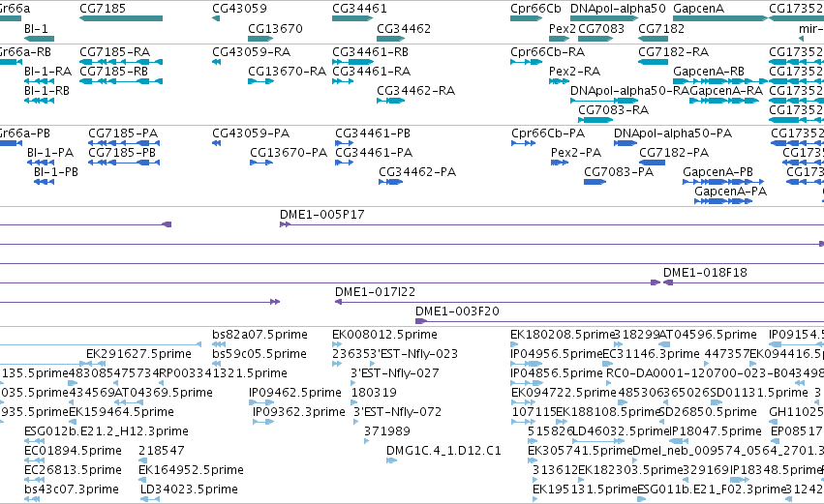Open transcript Pex2-RA
This screenshot has width=824, height=504.
click(559, 81)
